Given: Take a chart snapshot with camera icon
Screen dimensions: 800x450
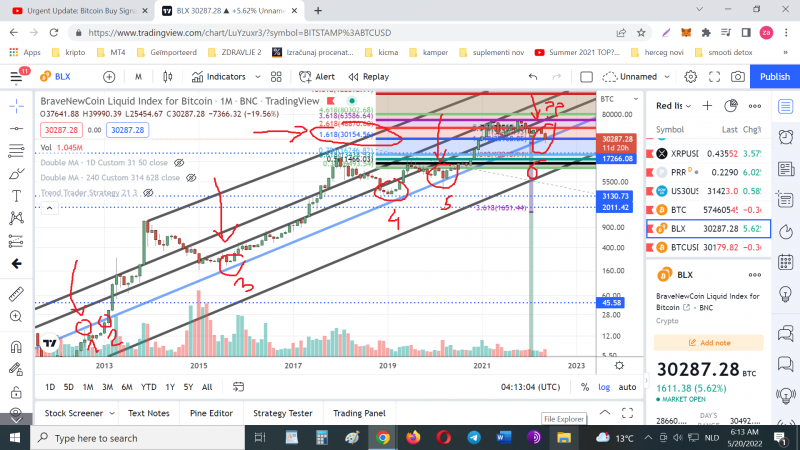Looking at the screenshot, I should [x=737, y=76].
